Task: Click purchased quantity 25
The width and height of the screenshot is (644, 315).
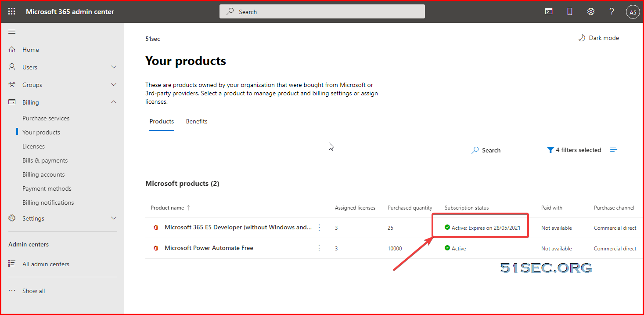Action: coord(391,228)
